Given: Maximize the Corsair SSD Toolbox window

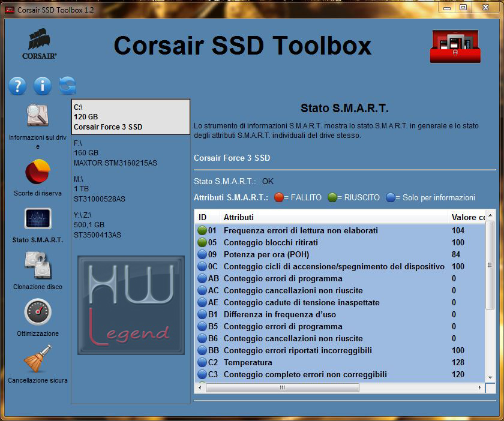Looking at the screenshot, I should tap(463, 8).
